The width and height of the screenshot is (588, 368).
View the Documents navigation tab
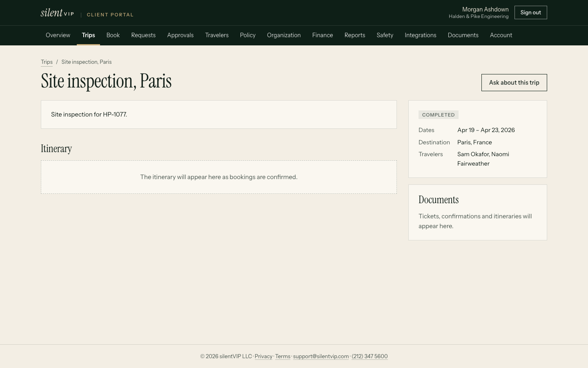[463, 35]
